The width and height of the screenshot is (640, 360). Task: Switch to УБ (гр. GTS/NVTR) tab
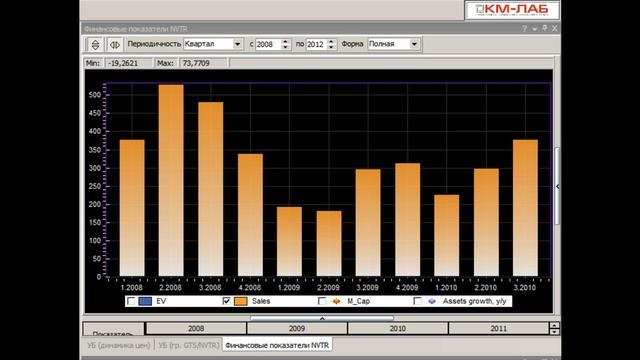(x=189, y=345)
